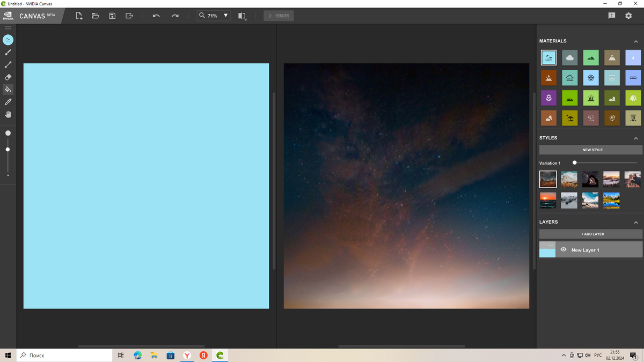Screen dimensions: 644x362
Task: Click the current material indicator circle
Action: (8, 40)
